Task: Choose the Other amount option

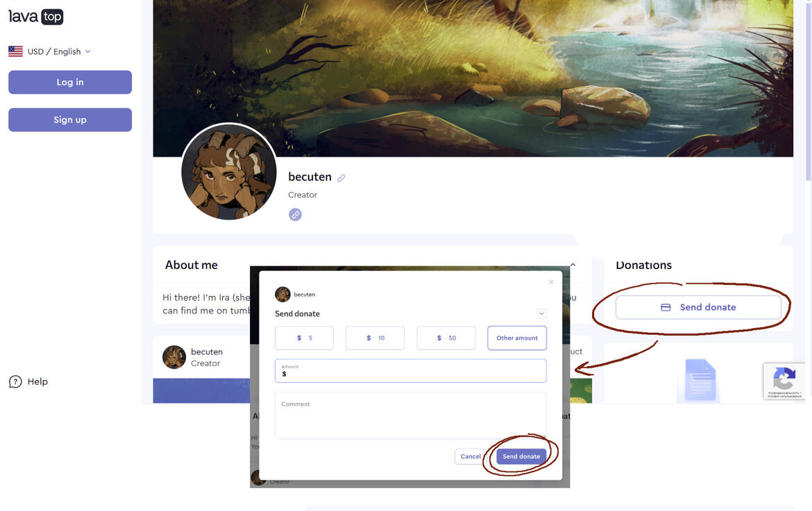Action: (x=517, y=338)
